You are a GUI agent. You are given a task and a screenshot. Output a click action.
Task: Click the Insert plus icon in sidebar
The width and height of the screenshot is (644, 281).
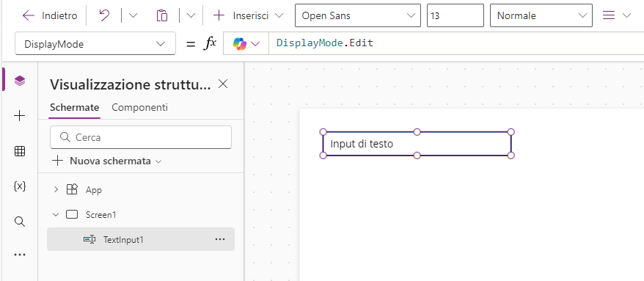pos(20,116)
